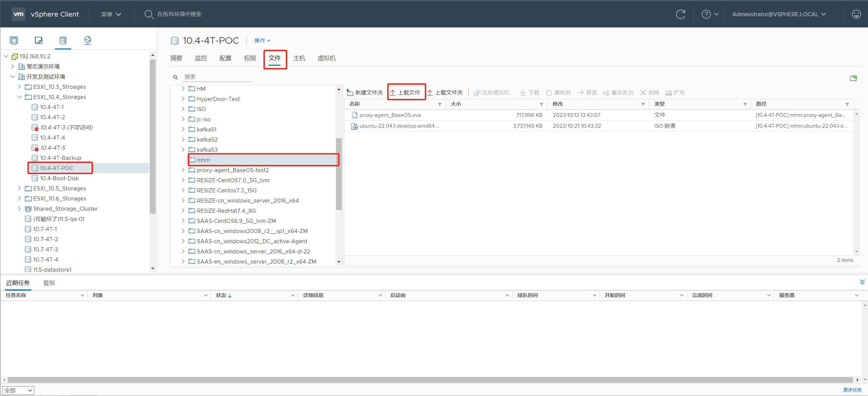The image size is (868, 396).
Task: Open the help question mark icon
Action: (706, 14)
